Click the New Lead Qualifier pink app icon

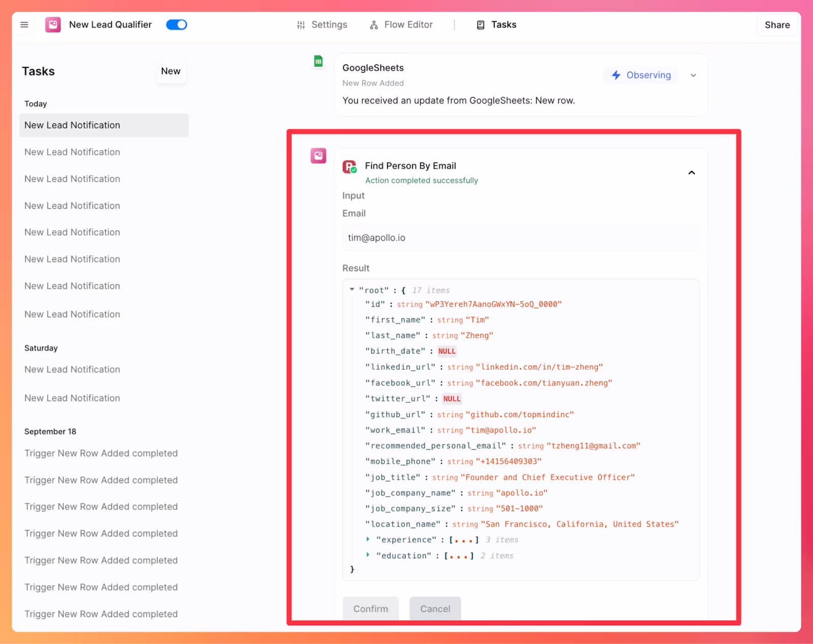pyautogui.click(x=53, y=24)
